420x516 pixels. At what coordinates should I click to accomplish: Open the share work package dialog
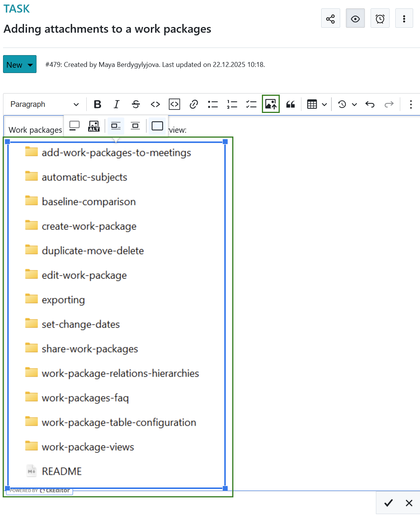(330, 18)
